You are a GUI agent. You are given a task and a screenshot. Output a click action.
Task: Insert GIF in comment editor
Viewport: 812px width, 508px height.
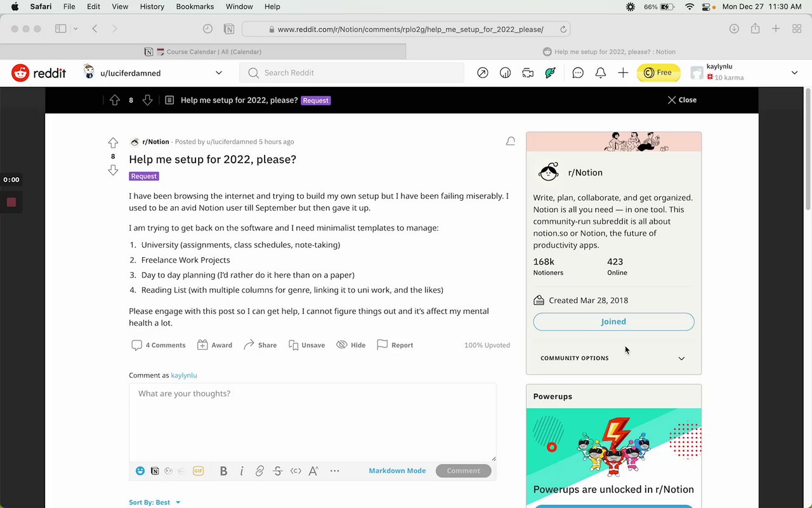[198, 471]
